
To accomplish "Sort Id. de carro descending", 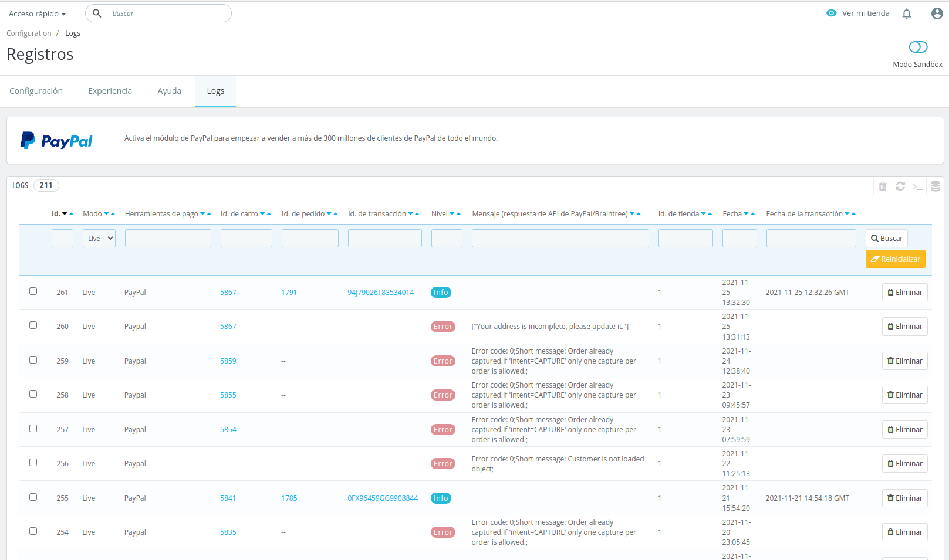I will [x=262, y=214].
